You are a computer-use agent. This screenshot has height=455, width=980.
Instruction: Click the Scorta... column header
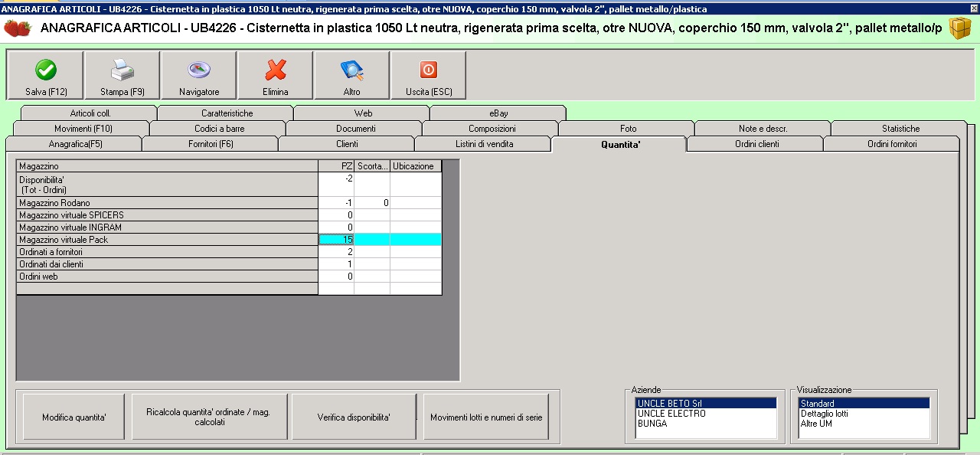[372, 166]
